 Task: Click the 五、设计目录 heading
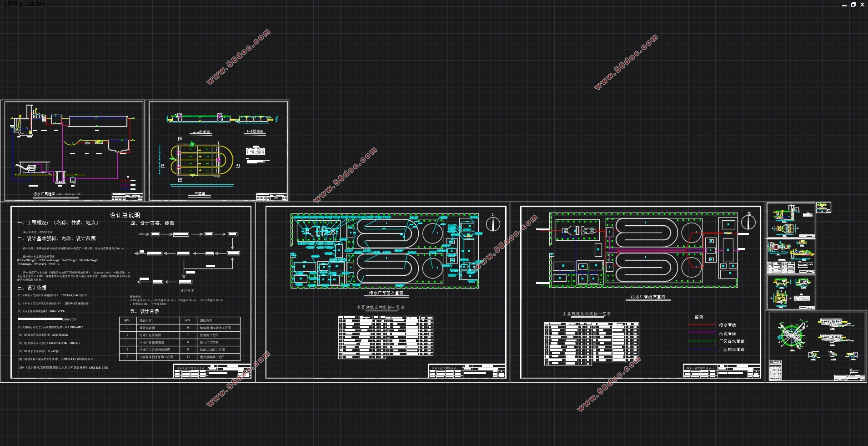pos(145,311)
